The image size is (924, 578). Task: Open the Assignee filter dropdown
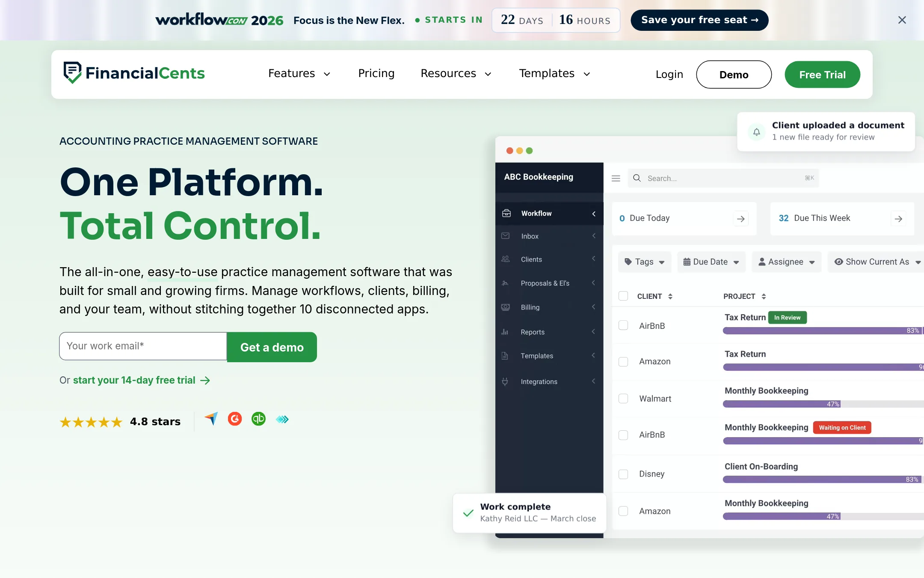(786, 262)
